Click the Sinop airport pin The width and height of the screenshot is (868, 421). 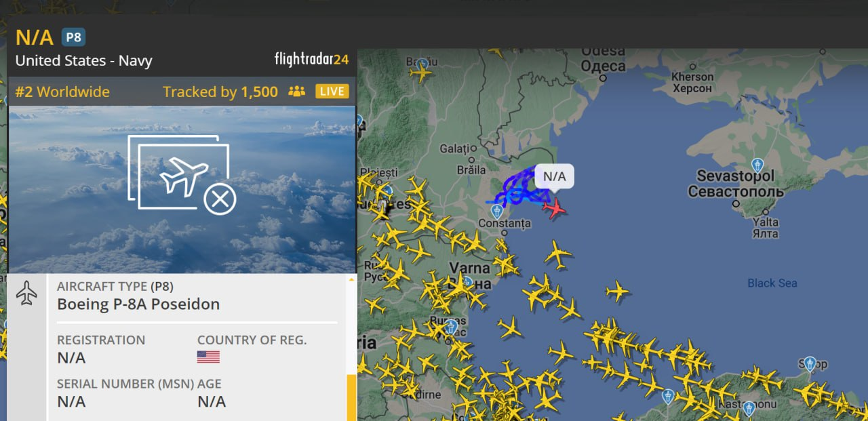[x=810, y=363]
